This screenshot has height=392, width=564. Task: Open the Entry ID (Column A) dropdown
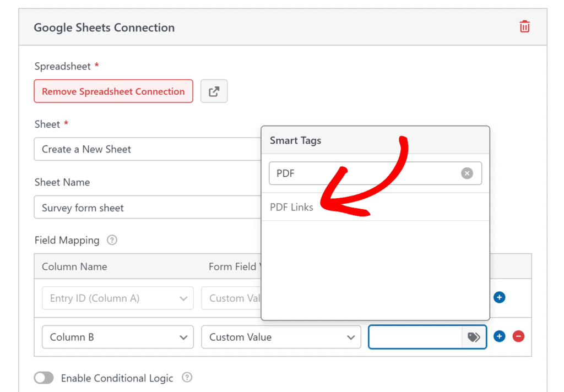click(x=117, y=298)
